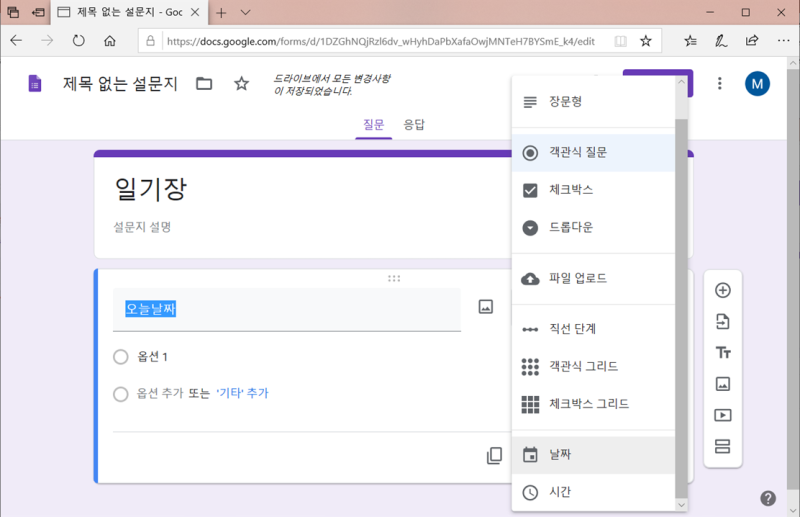
Task: Edit the 옵션 1 option text
Action: point(152,356)
